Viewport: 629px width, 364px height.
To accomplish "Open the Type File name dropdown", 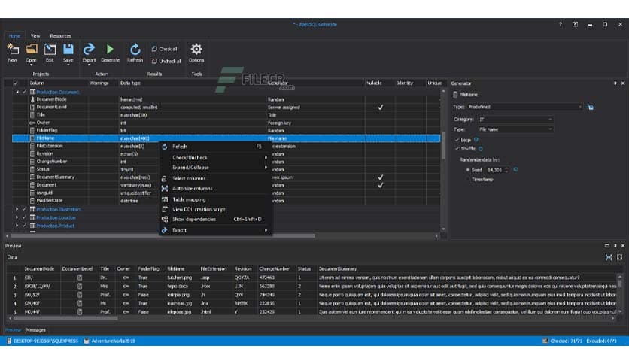I will point(515,129).
